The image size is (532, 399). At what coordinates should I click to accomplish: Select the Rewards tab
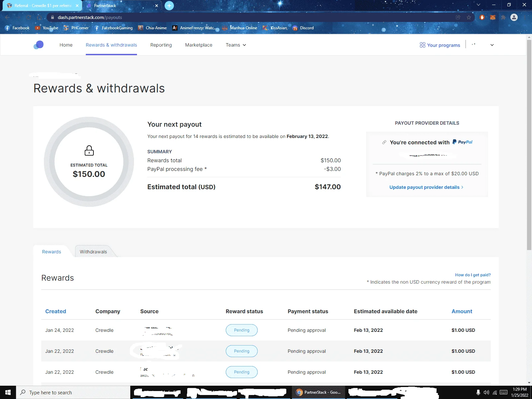pyautogui.click(x=52, y=252)
